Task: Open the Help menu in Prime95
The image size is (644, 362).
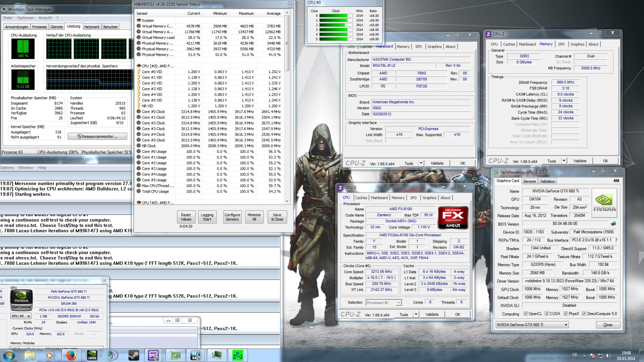Action: tap(42, 168)
